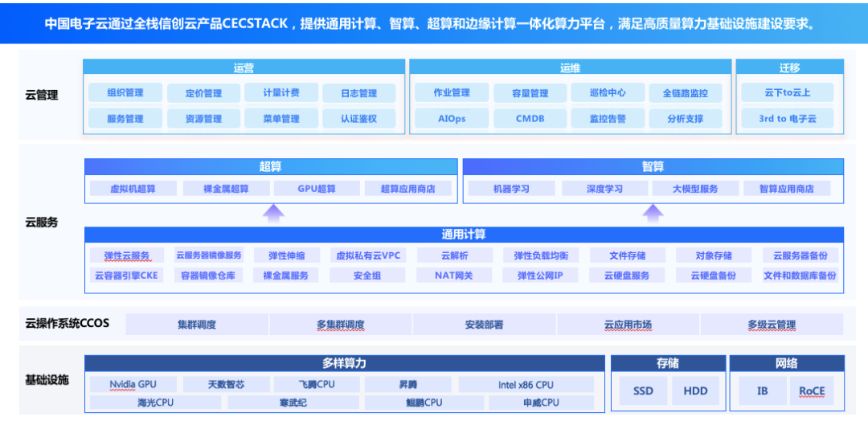Select the 飞腾CPU box

317,385
